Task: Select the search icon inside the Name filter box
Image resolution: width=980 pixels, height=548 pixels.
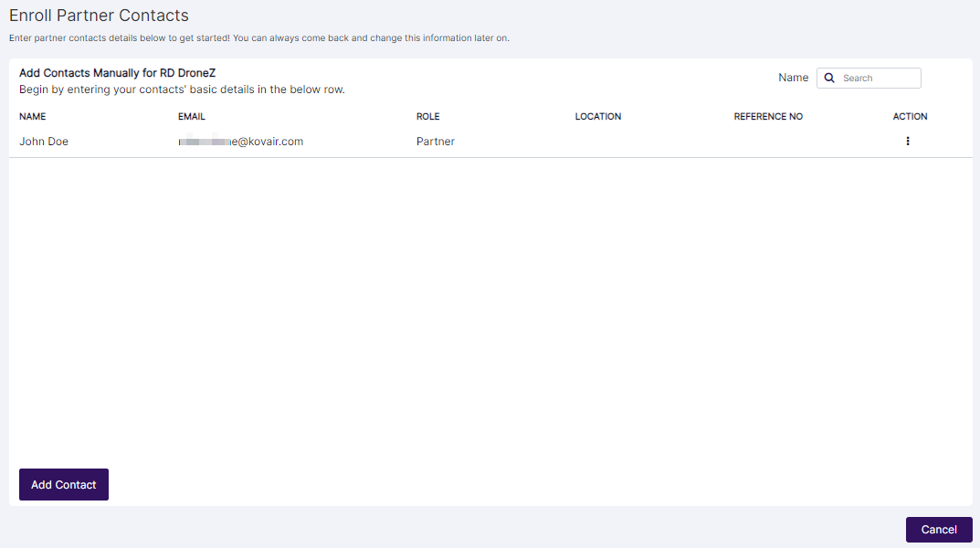Action: coord(828,78)
